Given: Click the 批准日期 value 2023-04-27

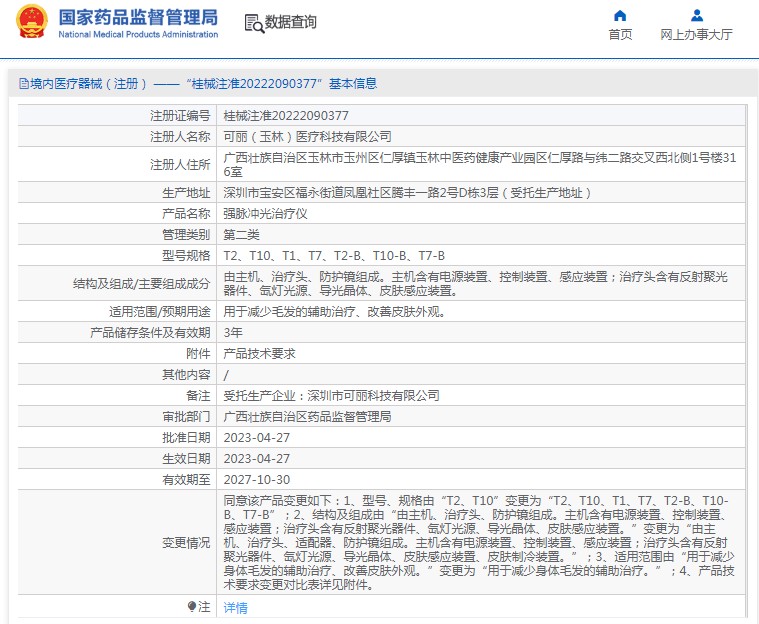Looking at the screenshot, I should click(x=257, y=438).
